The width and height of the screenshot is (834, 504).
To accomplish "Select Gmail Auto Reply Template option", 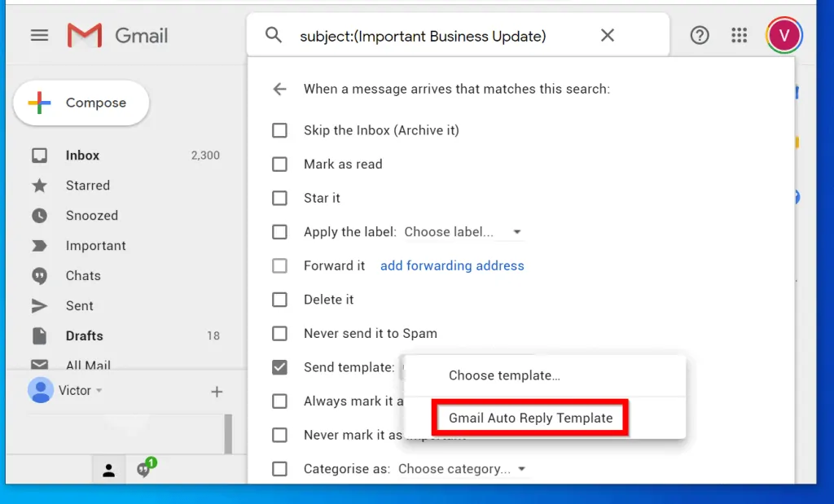I will [530, 418].
